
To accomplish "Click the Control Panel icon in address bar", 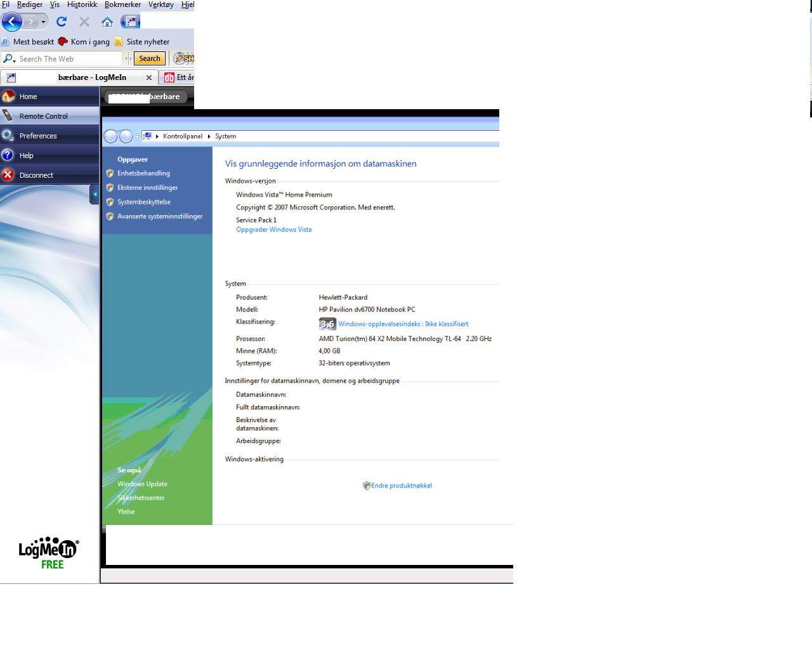I will click(147, 136).
